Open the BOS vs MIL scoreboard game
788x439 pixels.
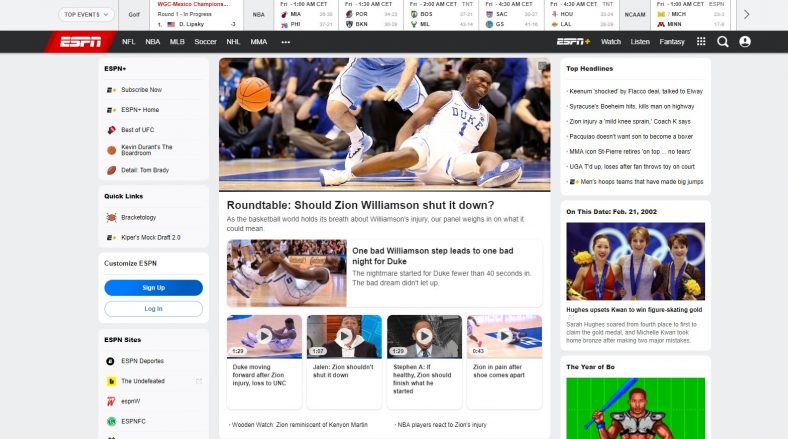pyautogui.click(x=441, y=15)
